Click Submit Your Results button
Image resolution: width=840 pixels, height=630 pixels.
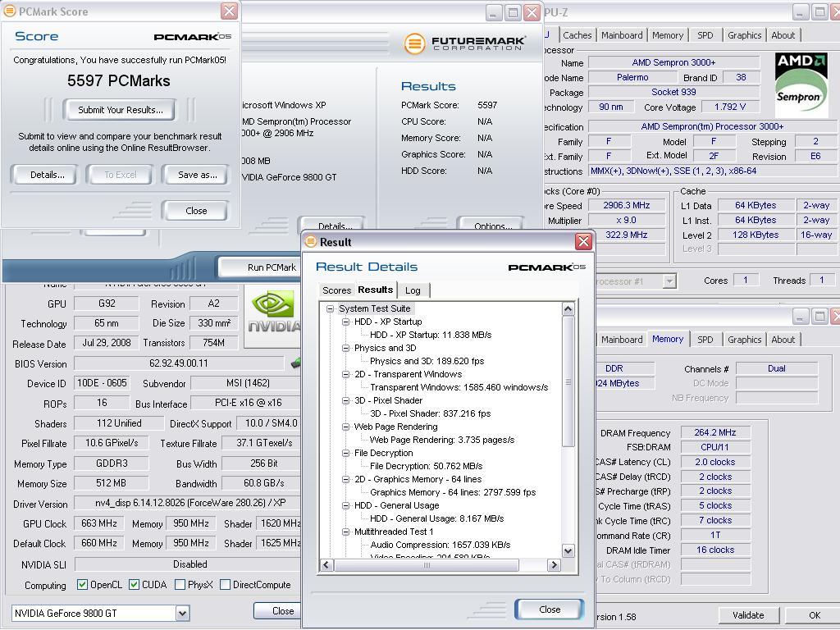coord(120,110)
